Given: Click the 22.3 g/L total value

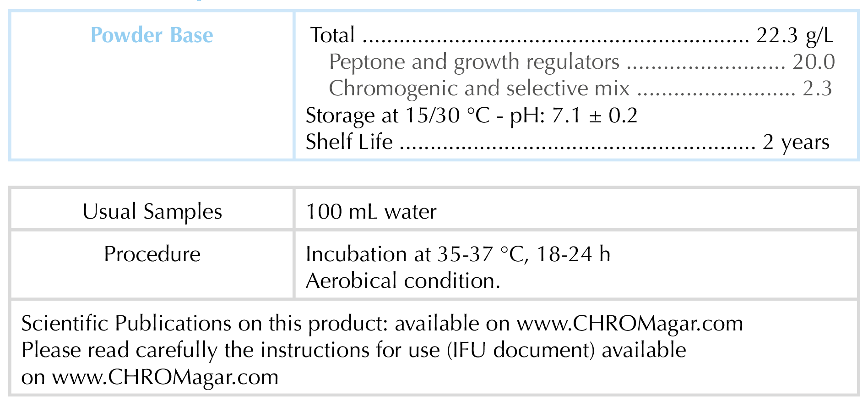Looking at the screenshot, I should [x=795, y=35].
